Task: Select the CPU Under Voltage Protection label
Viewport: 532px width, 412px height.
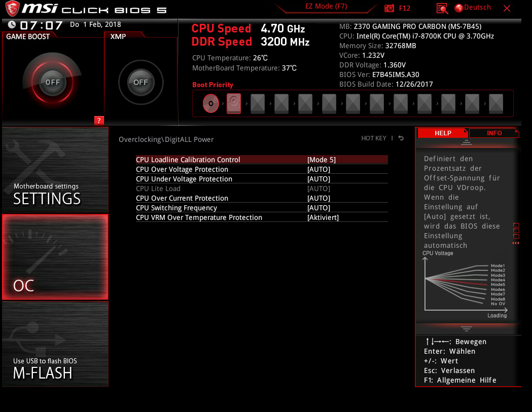Action: (x=184, y=179)
